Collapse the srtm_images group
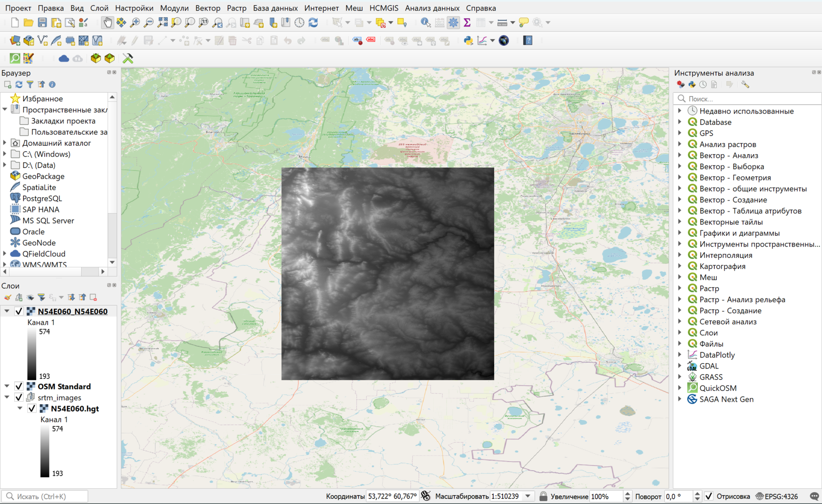The width and height of the screenshot is (822, 504). pos(7,398)
